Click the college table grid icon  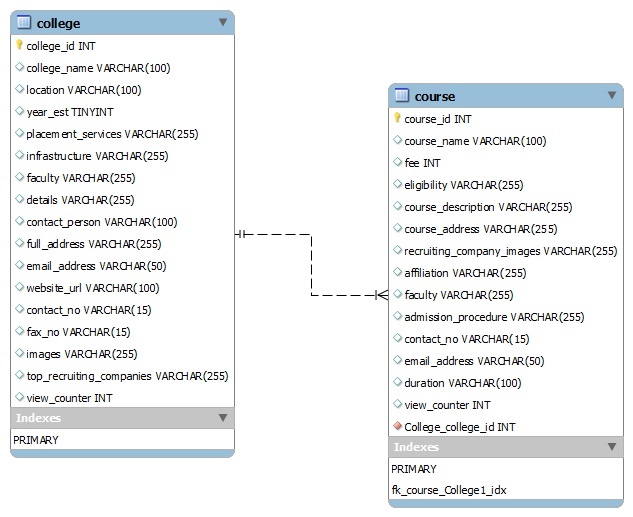(24, 22)
